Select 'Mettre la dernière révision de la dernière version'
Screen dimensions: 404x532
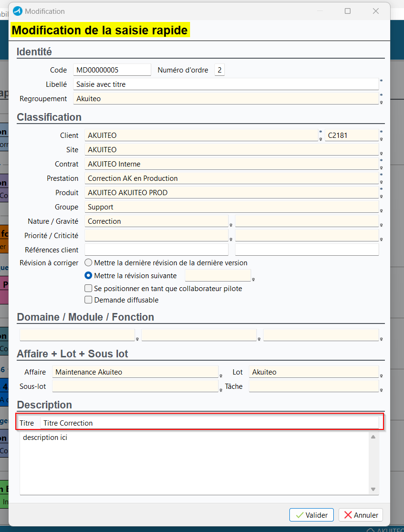88,262
